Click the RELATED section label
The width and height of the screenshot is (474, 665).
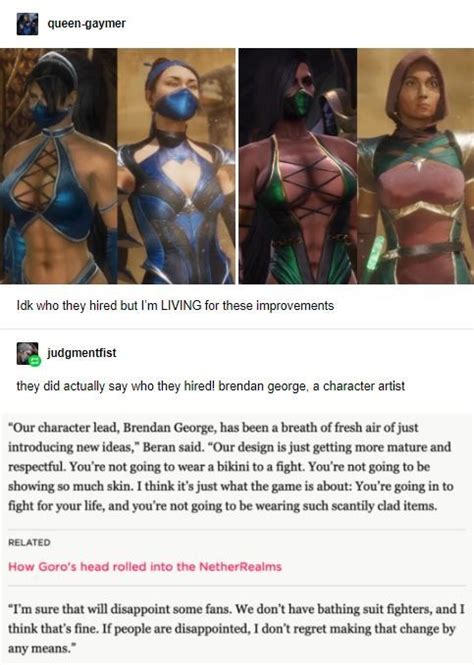[29, 542]
